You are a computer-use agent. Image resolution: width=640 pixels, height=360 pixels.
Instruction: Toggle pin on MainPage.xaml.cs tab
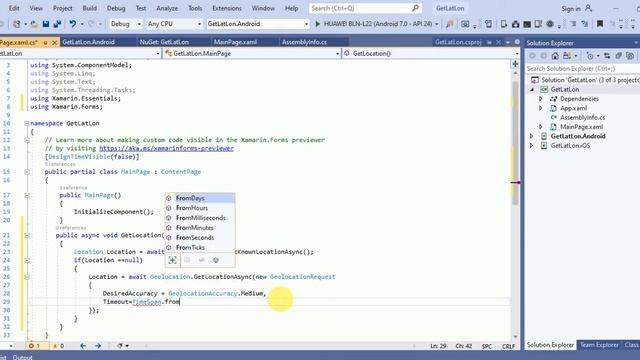(x=45, y=42)
